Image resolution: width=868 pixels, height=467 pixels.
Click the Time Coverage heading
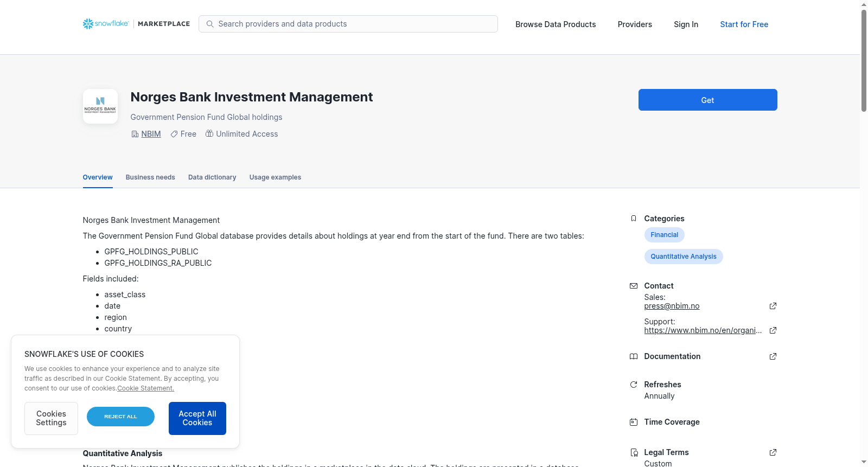tap(672, 422)
